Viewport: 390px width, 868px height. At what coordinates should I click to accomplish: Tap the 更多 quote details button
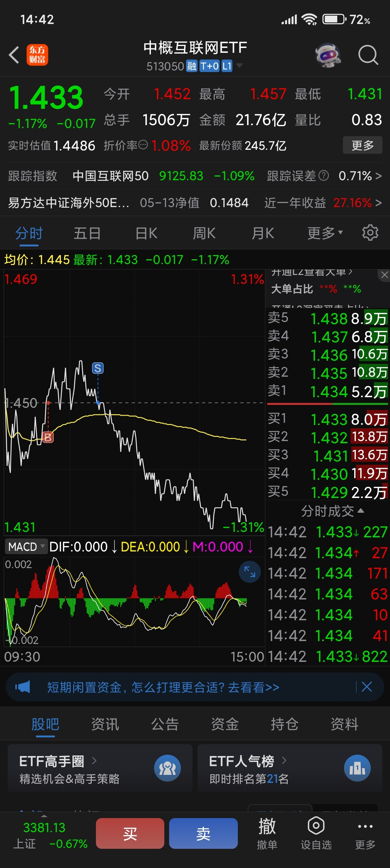(x=363, y=145)
